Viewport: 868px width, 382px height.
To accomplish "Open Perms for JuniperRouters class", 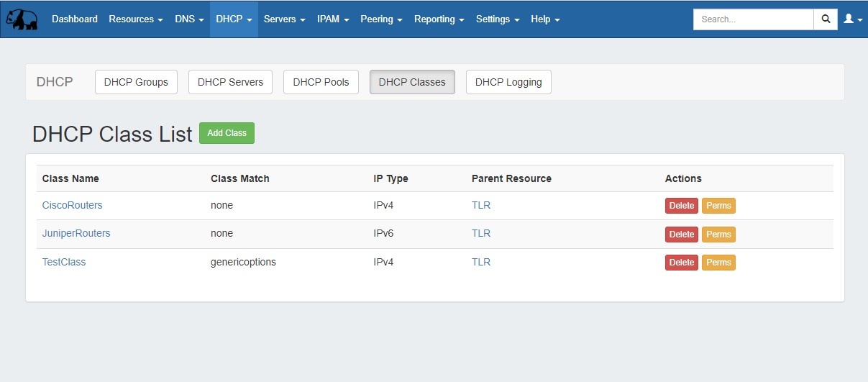I will (x=718, y=235).
